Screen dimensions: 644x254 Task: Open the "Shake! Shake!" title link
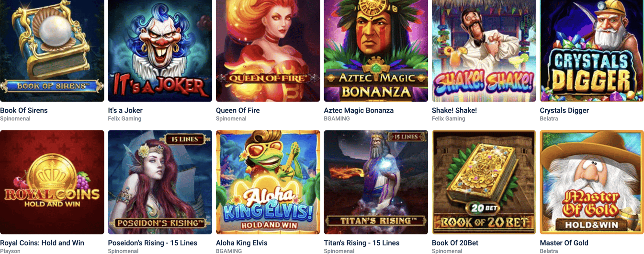(x=454, y=110)
